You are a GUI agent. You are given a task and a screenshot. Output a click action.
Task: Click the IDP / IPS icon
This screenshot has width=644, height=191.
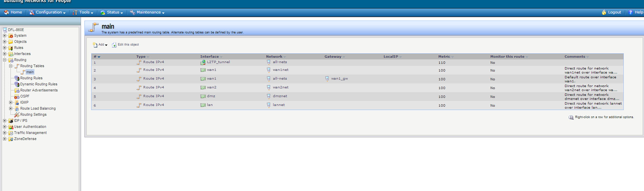[10, 121]
